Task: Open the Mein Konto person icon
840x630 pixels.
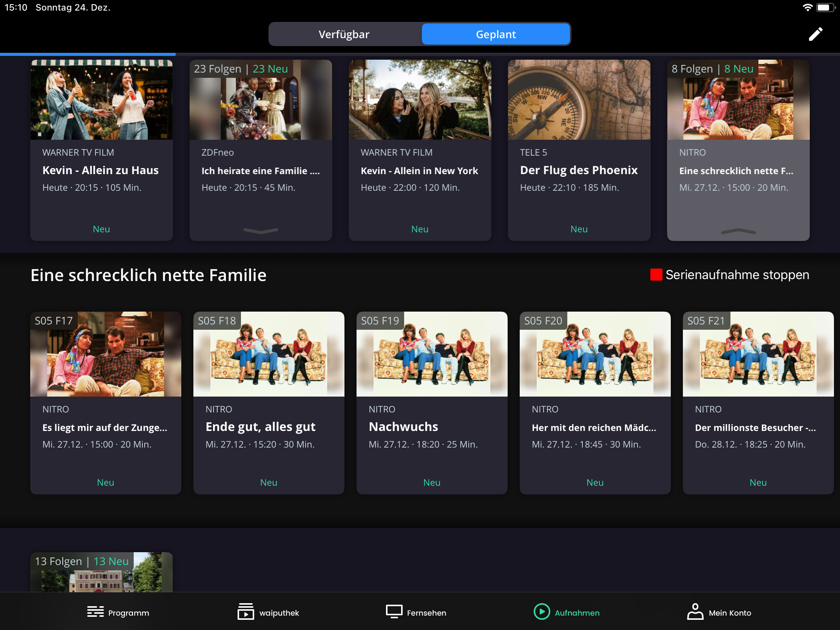Action: (x=695, y=611)
